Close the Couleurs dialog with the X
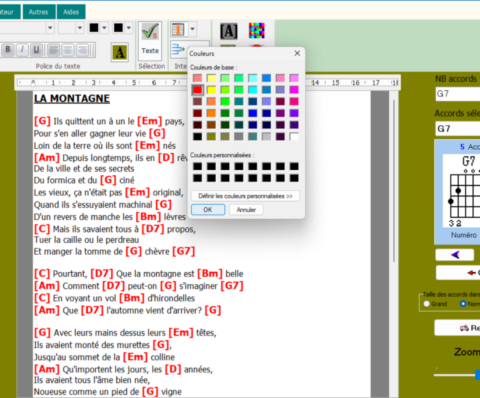 297,53
